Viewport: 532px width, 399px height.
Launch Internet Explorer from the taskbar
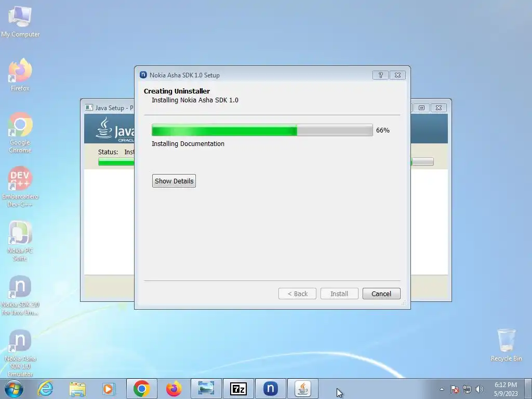(x=46, y=389)
